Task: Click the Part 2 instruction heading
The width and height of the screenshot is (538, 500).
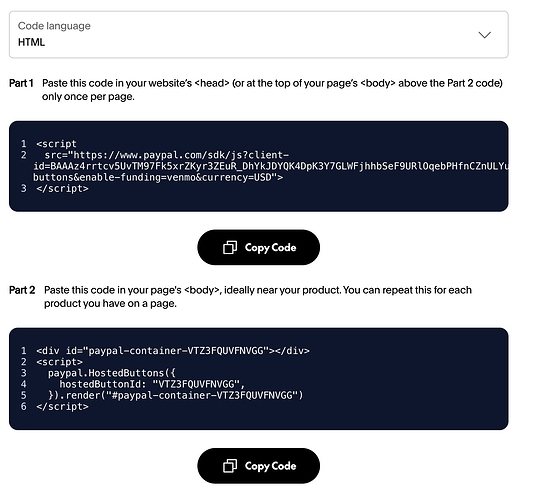Action: pos(22,290)
